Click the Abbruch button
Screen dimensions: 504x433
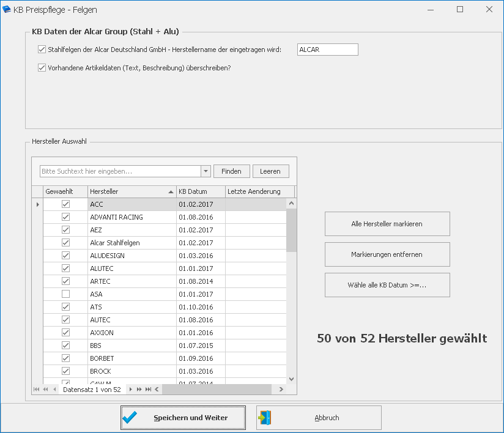point(319,418)
